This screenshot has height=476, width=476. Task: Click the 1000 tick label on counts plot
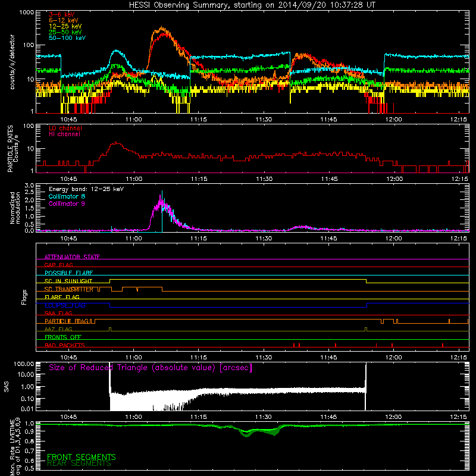point(26,12)
